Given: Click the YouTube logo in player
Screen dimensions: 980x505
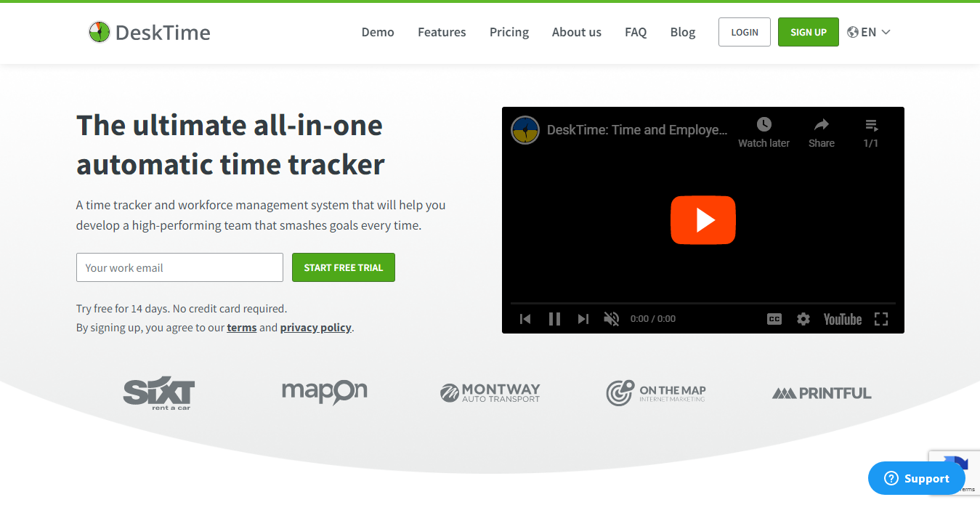Looking at the screenshot, I should (843, 319).
